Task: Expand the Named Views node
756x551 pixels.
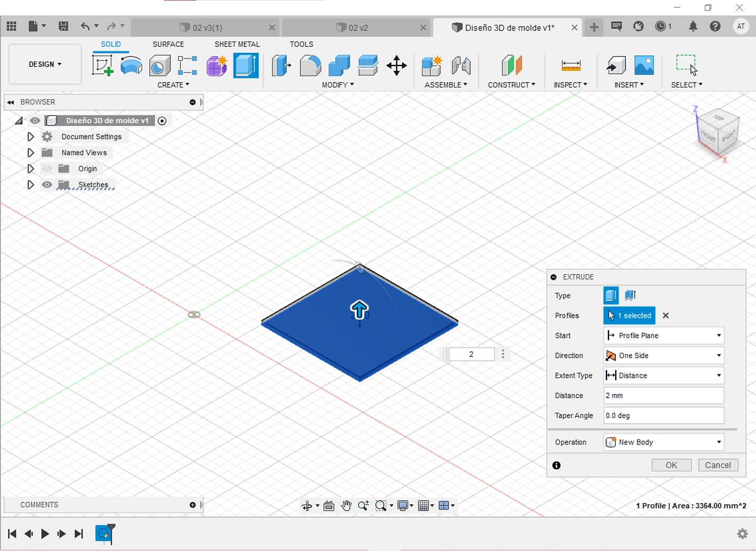Action: click(30, 153)
